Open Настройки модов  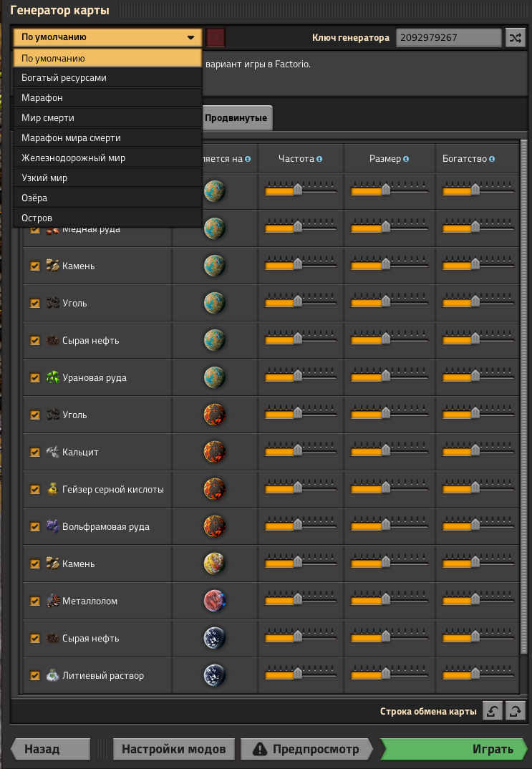(173, 749)
